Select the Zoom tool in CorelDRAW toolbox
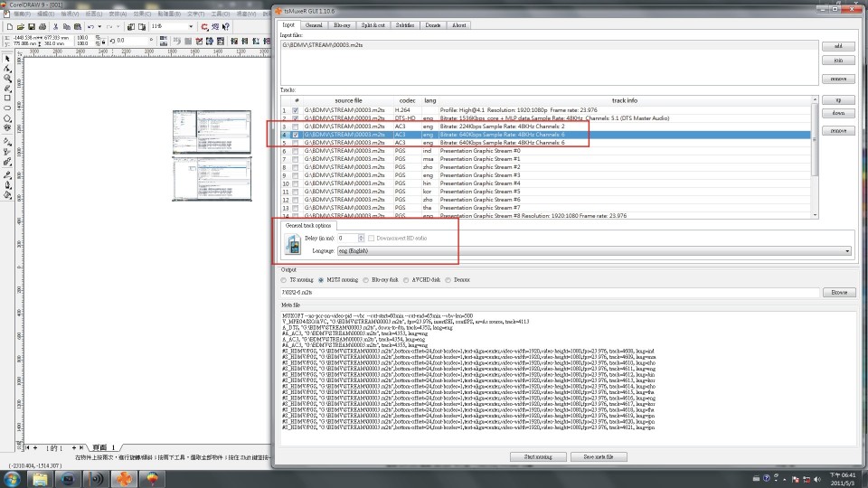868x488 pixels. (x=7, y=79)
